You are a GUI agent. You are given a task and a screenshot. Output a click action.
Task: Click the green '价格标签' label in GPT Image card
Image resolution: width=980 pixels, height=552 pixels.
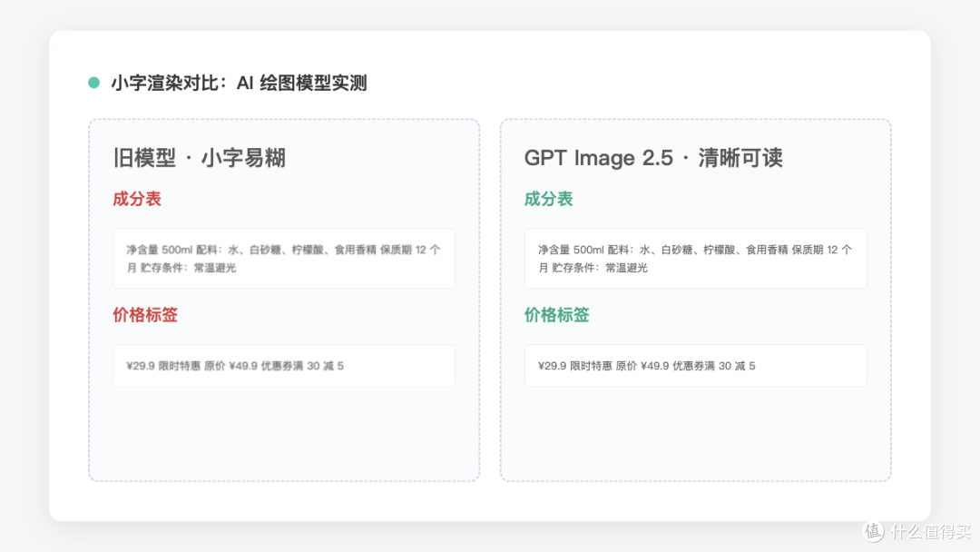(x=556, y=314)
